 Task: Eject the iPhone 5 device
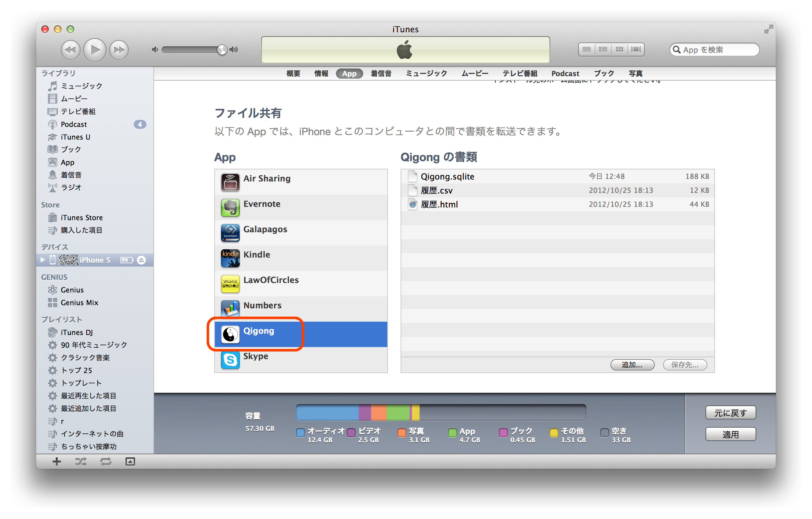[x=142, y=260]
